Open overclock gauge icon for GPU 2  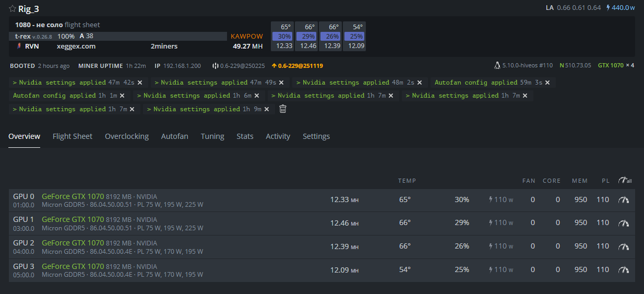623,246
